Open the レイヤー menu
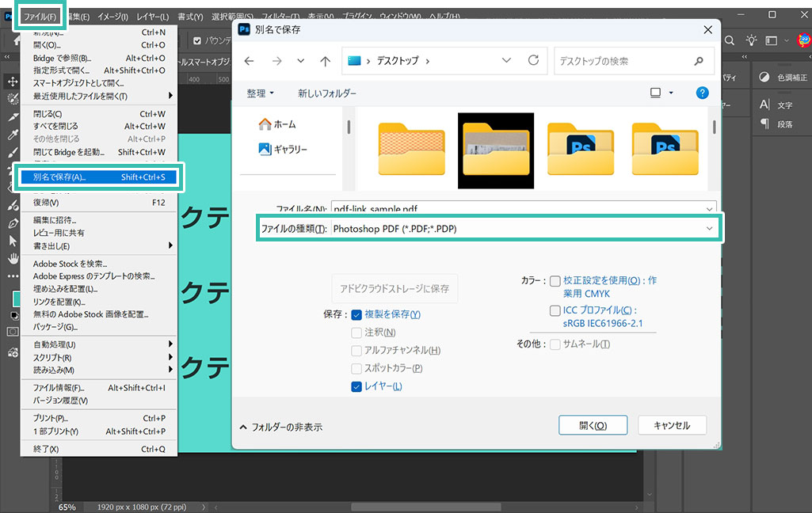Image resolution: width=812 pixels, height=513 pixels. click(152, 17)
